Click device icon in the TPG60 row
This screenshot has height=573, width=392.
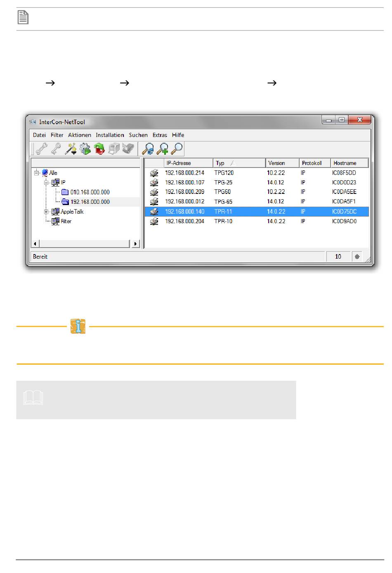[x=154, y=192]
